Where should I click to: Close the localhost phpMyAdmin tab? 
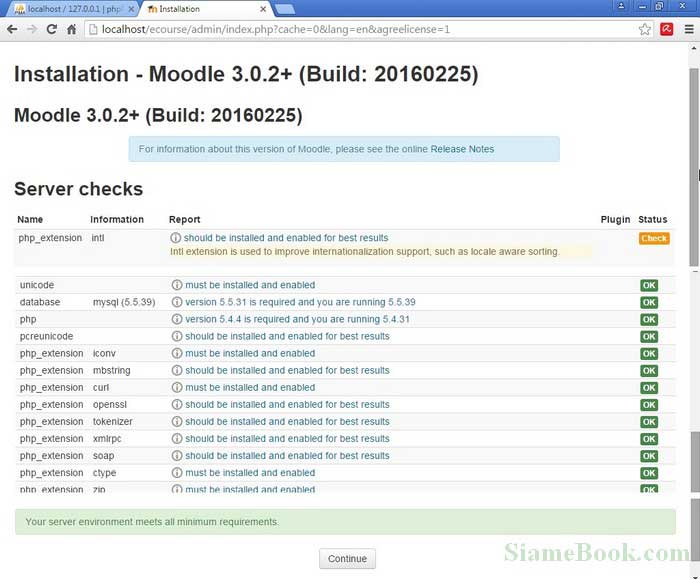[131, 9]
